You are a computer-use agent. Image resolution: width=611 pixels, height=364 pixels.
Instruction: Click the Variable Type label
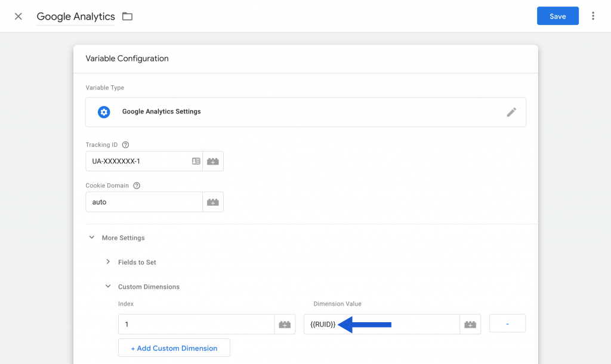click(x=105, y=88)
